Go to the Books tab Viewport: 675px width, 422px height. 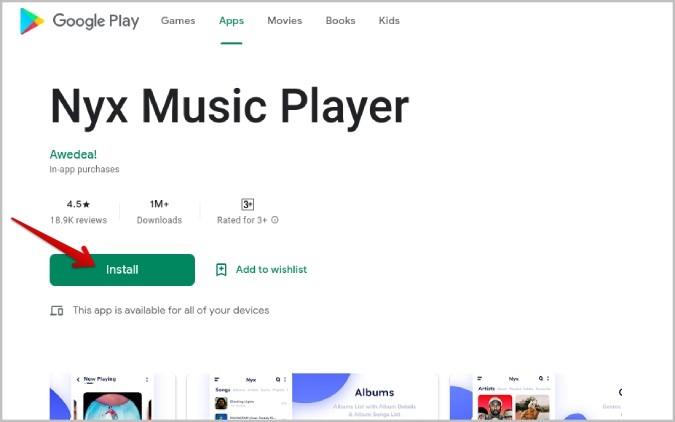(340, 21)
